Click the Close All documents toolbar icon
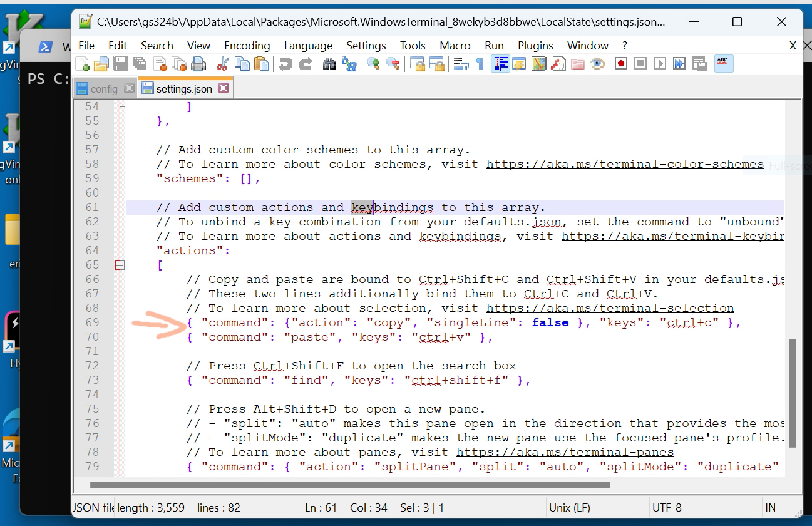The image size is (812, 526). (x=179, y=64)
